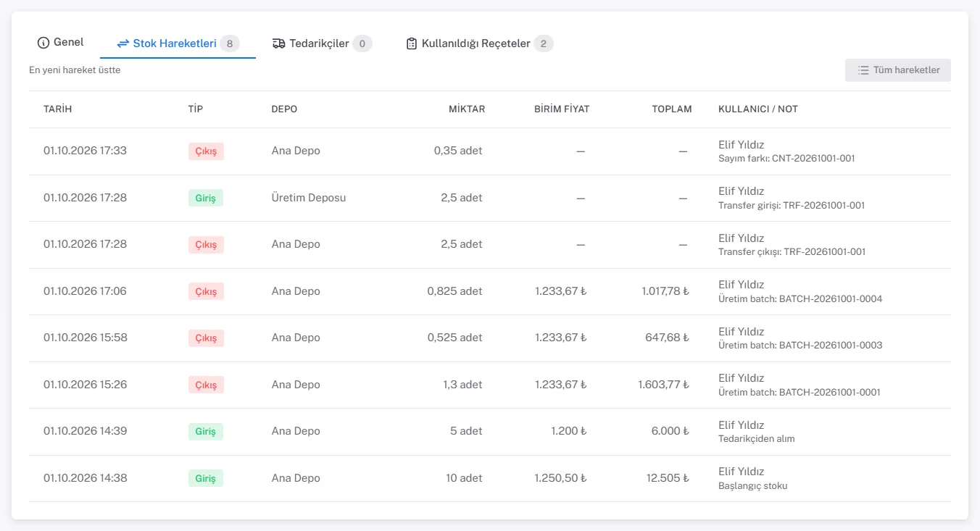Screen dimensions: 980x531
Task: Click the date 01.10.2026 17:33
Action: click(85, 151)
